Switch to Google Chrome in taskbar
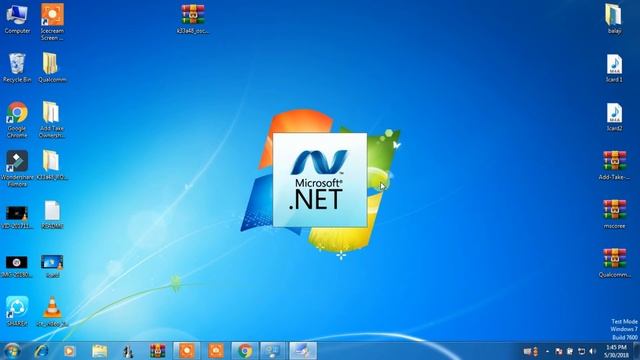This screenshot has height=360, width=640. [x=245, y=351]
